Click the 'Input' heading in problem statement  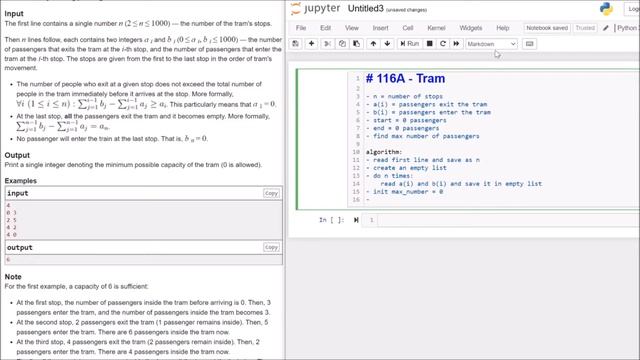(14, 13)
